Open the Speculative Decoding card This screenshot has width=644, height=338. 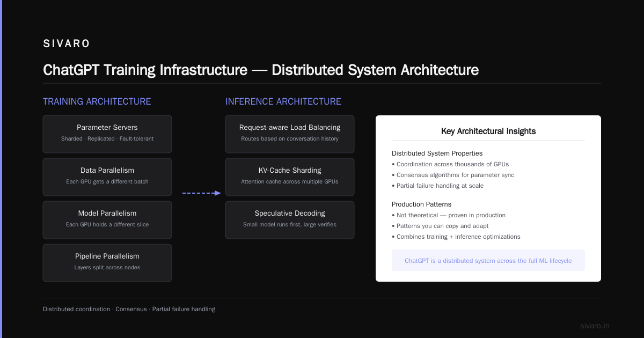click(290, 220)
